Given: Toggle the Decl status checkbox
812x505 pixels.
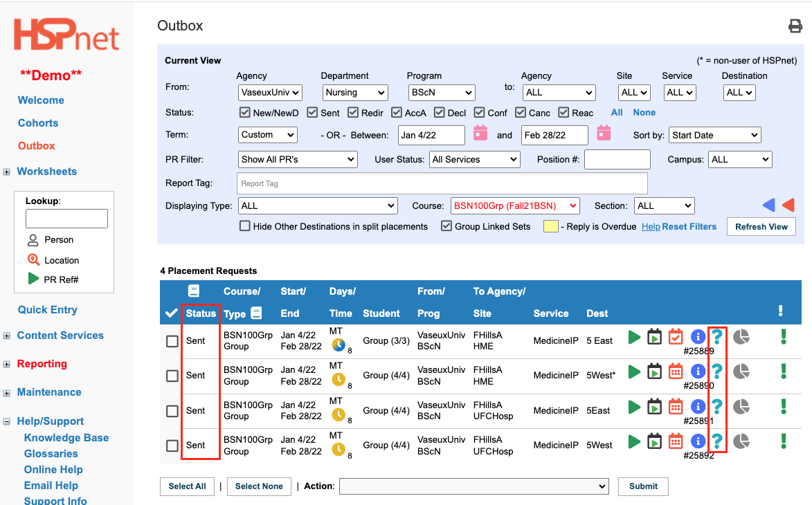Looking at the screenshot, I should coord(440,112).
